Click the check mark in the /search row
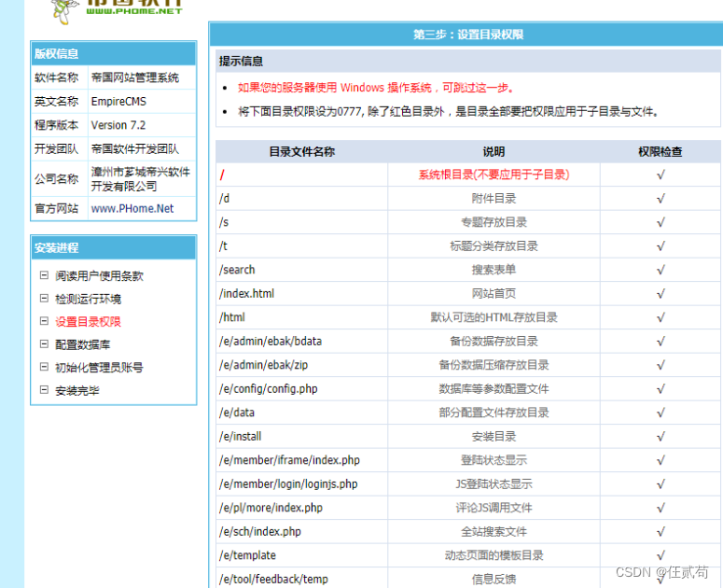Image resolution: width=723 pixels, height=588 pixels. [x=660, y=270]
